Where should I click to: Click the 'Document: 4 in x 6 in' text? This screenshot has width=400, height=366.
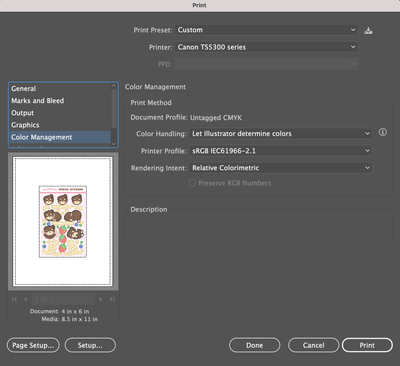pyautogui.click(x=59, y=311)
